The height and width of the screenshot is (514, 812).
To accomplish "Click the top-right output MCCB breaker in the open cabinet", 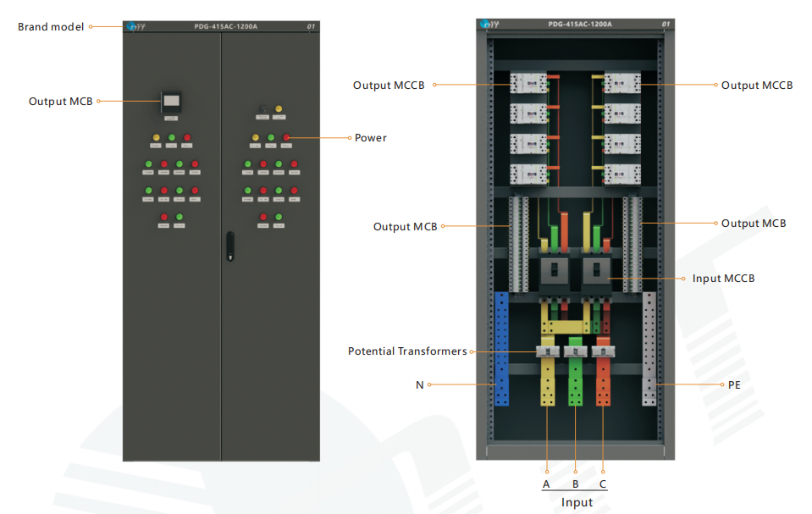I will 622,84.
